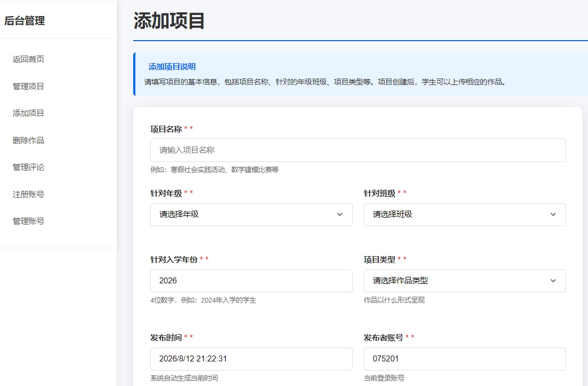Open the 请选择年级 dropdown
This screenshot has width=588, height=386.
point(251,214)
